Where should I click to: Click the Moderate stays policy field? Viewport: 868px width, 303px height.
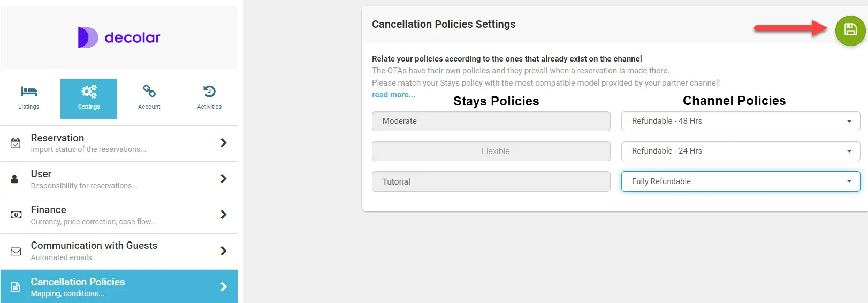(491, 121)
